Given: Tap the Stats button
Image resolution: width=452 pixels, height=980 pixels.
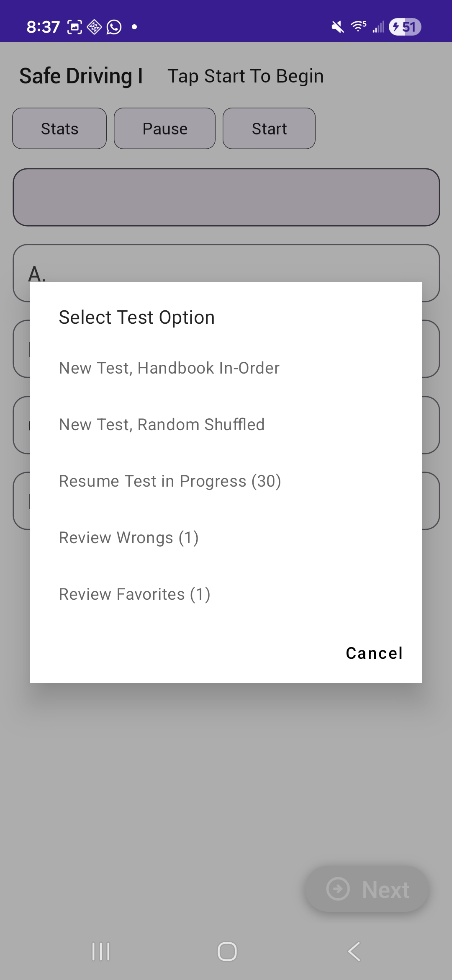Looking at the screenshot, I should [x=59, y=129].
